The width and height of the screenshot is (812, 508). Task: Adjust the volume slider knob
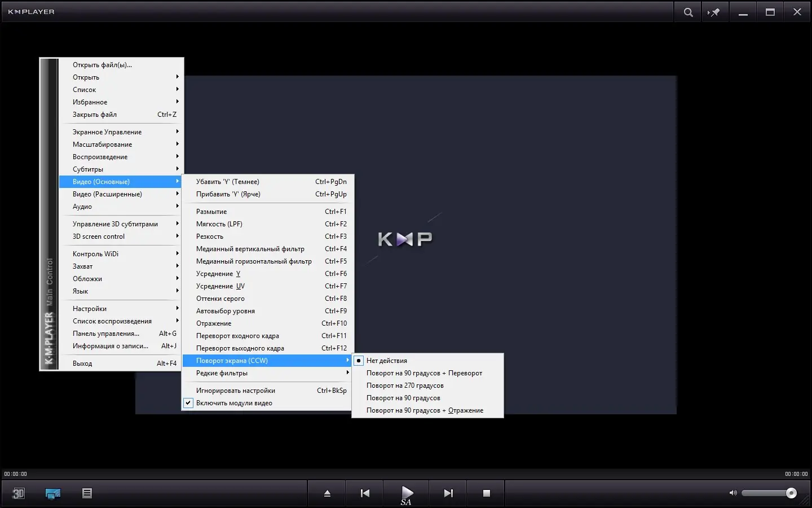(x=791, y=493)
